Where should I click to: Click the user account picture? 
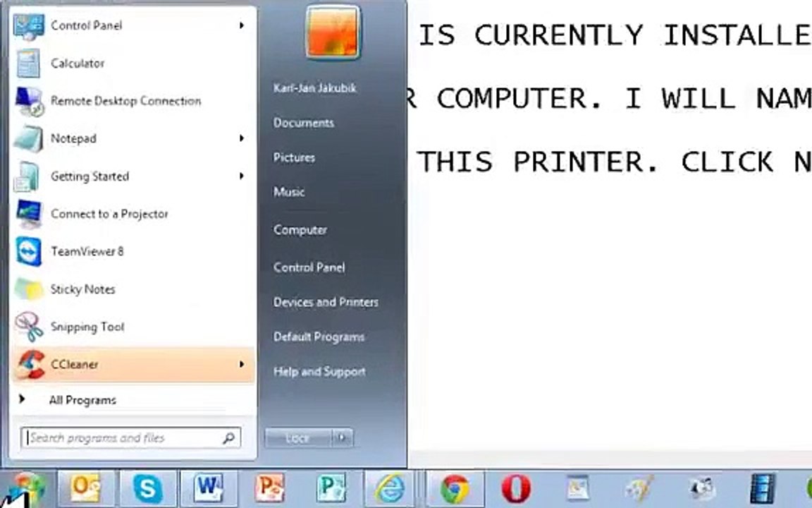pyautogui.click(x=333, y=32)
